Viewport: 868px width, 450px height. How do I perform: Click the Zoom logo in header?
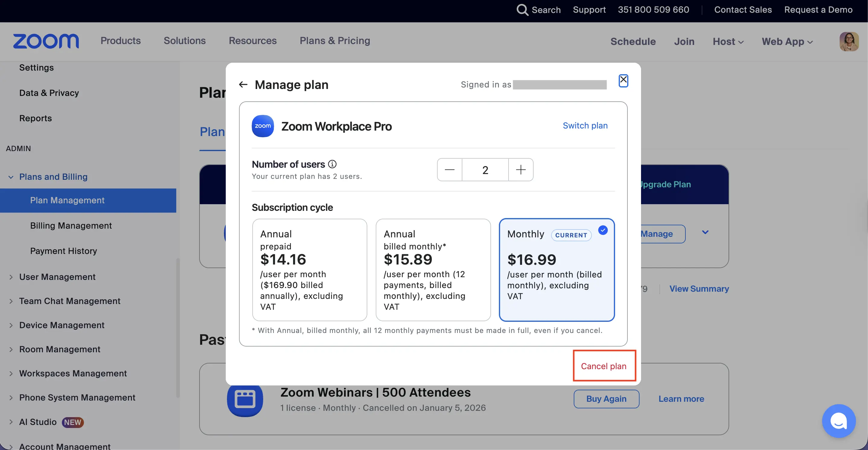click(46, 41)
